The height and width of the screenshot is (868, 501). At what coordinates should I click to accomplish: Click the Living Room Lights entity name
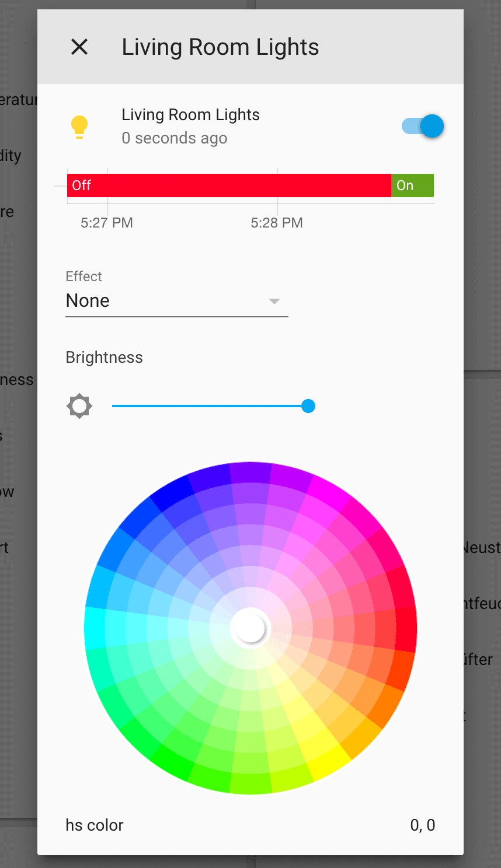pos(190,115)
